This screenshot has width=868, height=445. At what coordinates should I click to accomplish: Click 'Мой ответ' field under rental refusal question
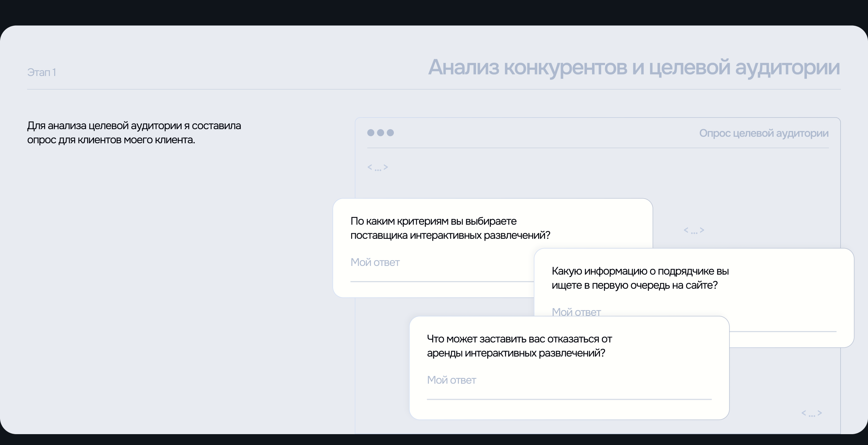tap(451, 380)
